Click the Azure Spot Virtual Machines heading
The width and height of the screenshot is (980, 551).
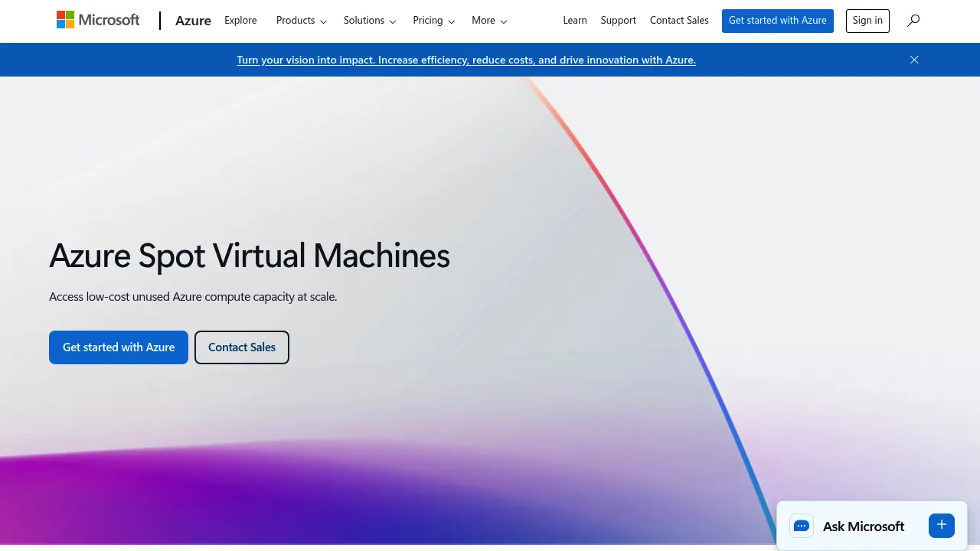[x=250, y=256]
